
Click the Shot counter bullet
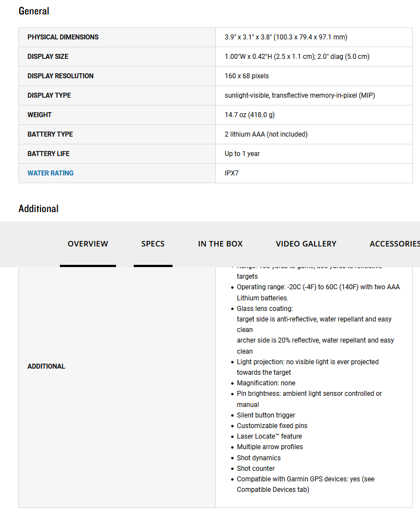(x=256, y=469)
